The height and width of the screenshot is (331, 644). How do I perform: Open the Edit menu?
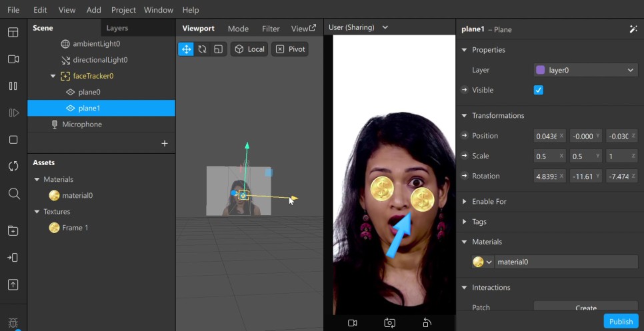[x=40, y=10]
